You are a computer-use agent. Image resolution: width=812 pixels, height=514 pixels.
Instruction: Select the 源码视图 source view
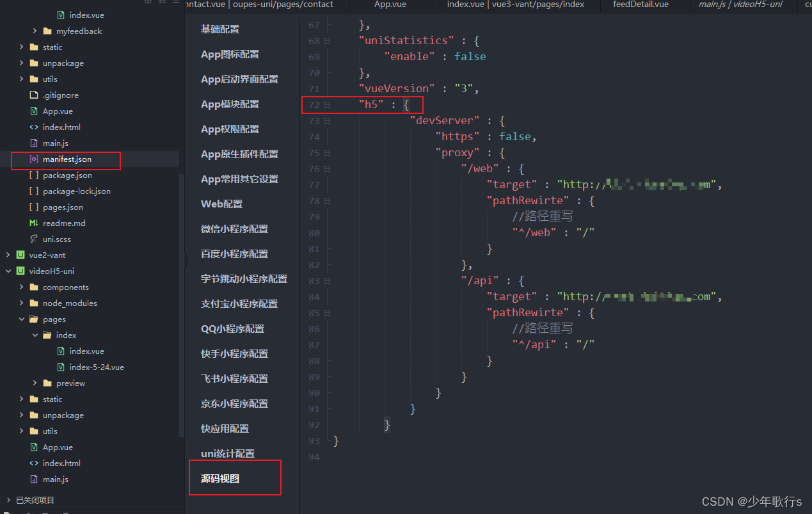point(220,479)
